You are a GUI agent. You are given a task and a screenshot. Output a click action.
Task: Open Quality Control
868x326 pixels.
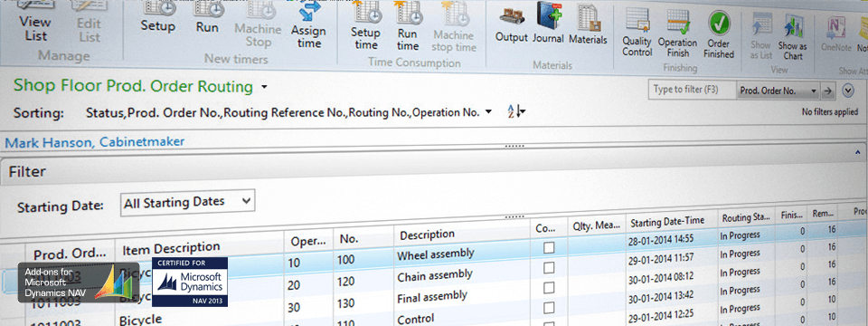click(637, 34)
